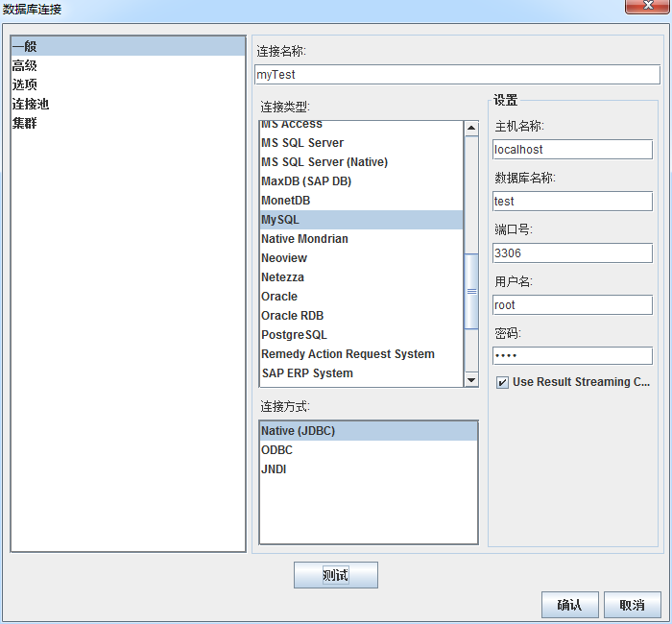The height and width of the screenshot is (624, 672).
Task: Click the 用户名 field with root
Action: (x=572, y=305)
